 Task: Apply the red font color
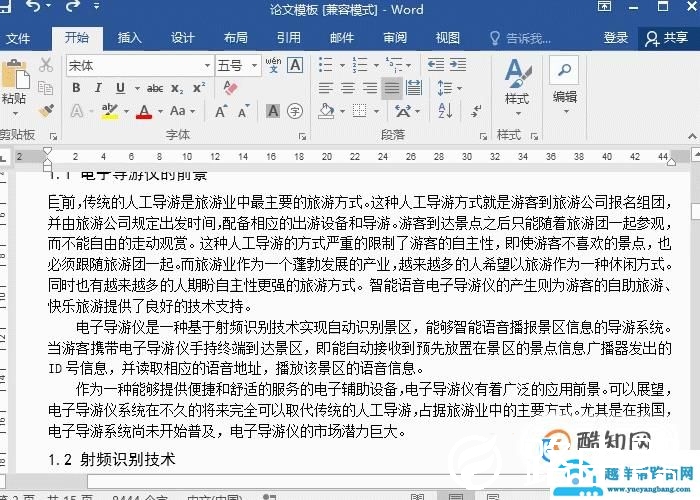(144, 111)
